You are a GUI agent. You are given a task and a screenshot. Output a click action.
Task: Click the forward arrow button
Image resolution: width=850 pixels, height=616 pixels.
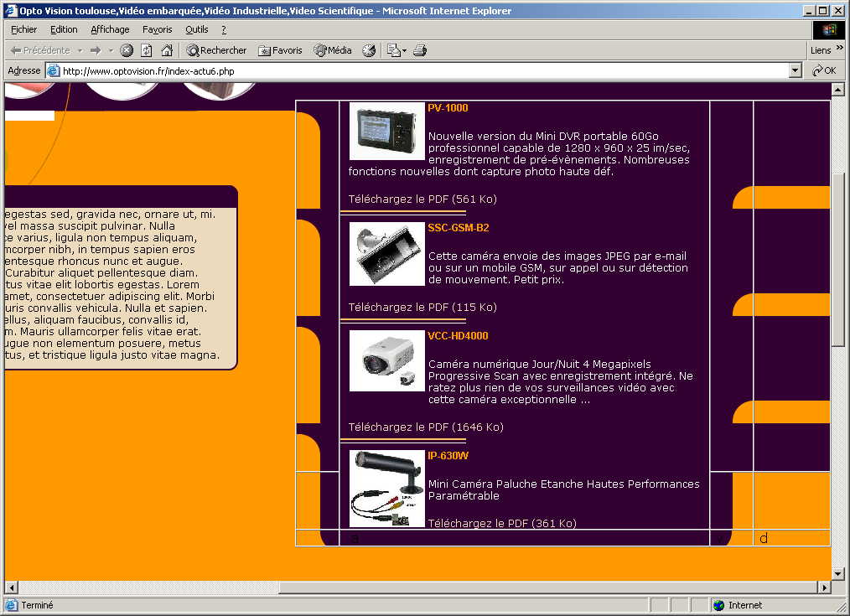96,50
